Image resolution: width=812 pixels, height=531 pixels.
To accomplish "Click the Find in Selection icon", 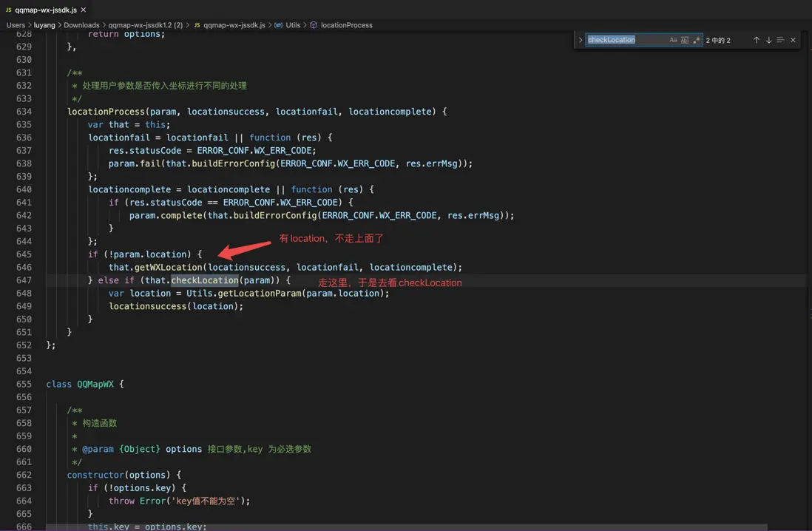I will pyautogui.click(x=780, y=40).
